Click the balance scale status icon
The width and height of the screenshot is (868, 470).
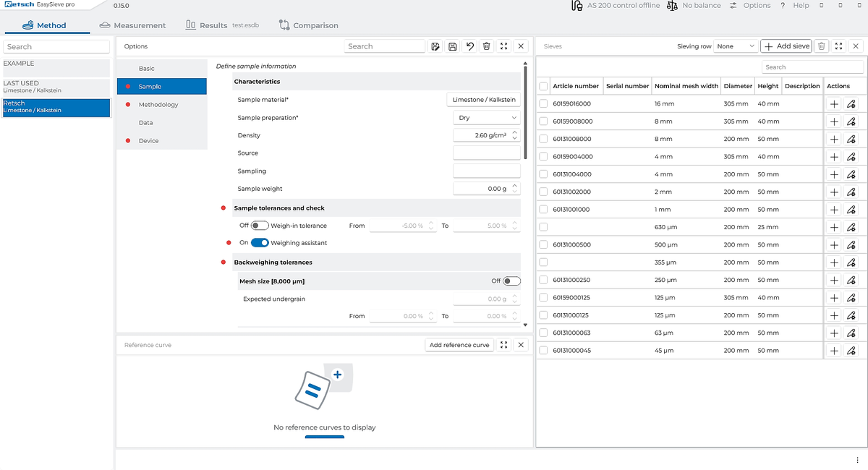coord(672,6)
